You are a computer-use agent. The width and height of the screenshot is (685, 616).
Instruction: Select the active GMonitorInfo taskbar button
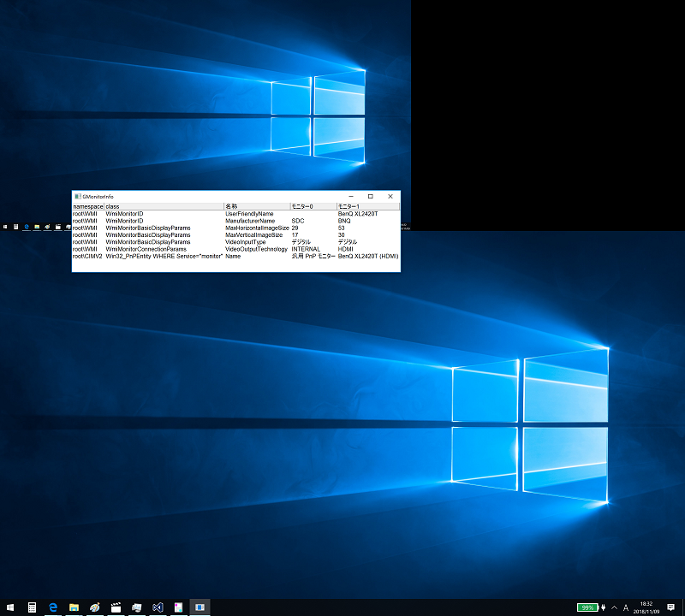(x=200, y=607)
